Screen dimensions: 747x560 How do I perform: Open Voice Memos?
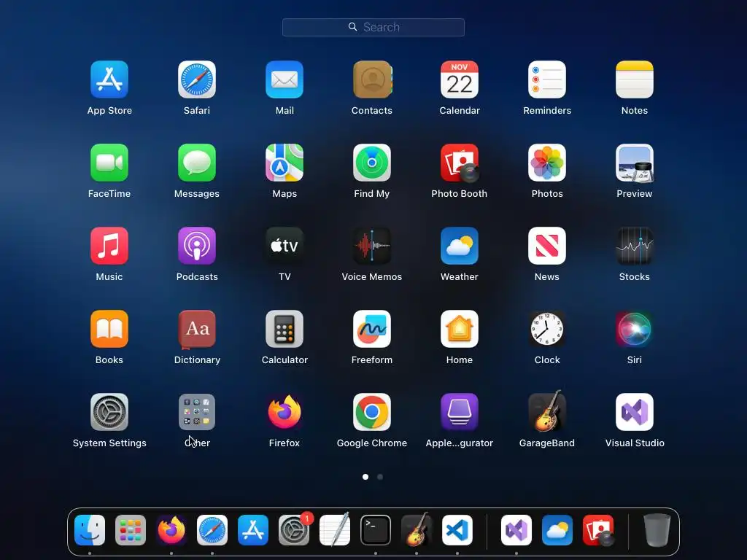pos(372,246)
